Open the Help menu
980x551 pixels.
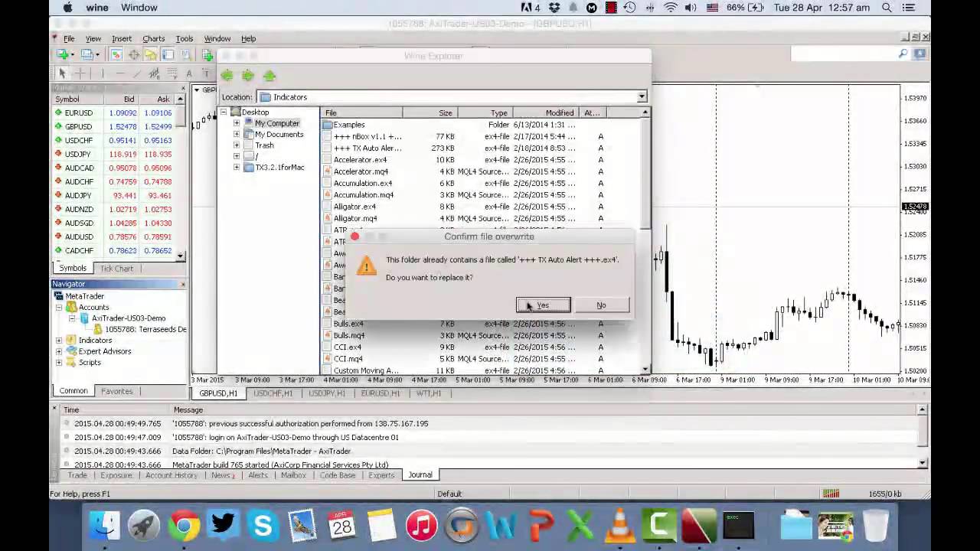coord(249,38)
